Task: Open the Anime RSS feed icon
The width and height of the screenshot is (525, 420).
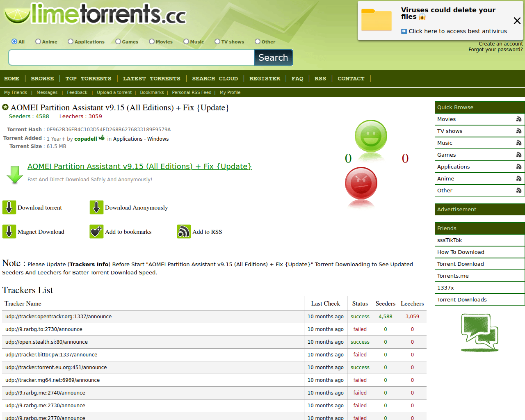Action: coord(519,179)
